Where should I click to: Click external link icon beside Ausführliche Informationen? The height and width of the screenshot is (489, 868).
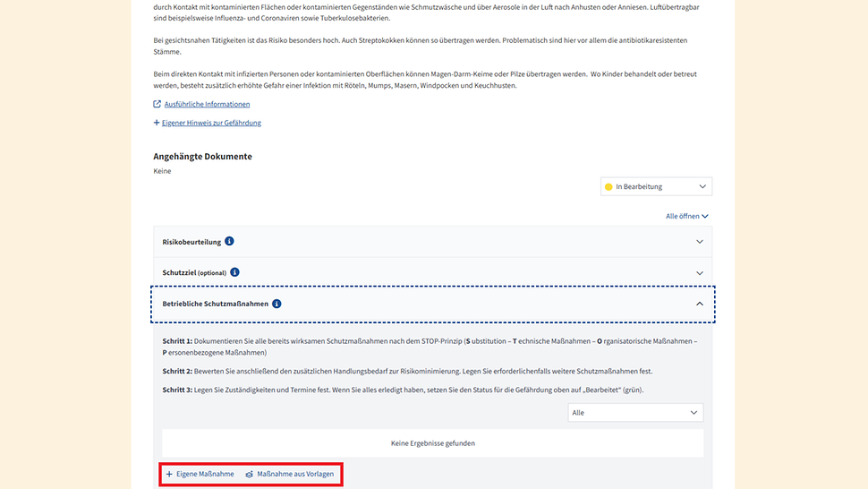click(157, 104)
